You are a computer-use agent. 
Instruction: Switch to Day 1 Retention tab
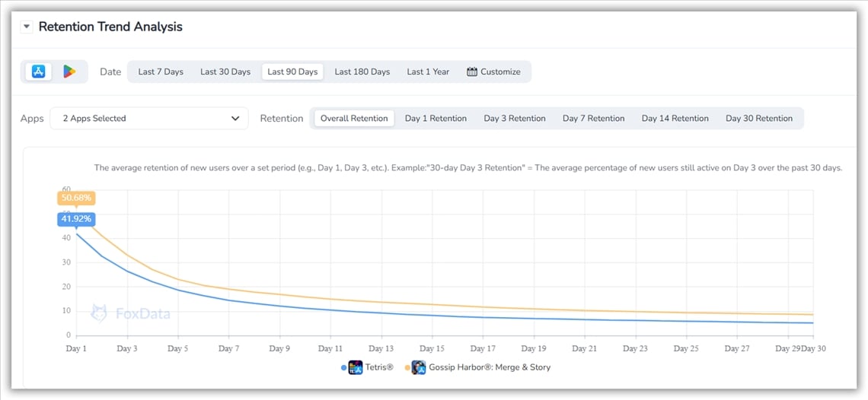click(x=436, y=119)
